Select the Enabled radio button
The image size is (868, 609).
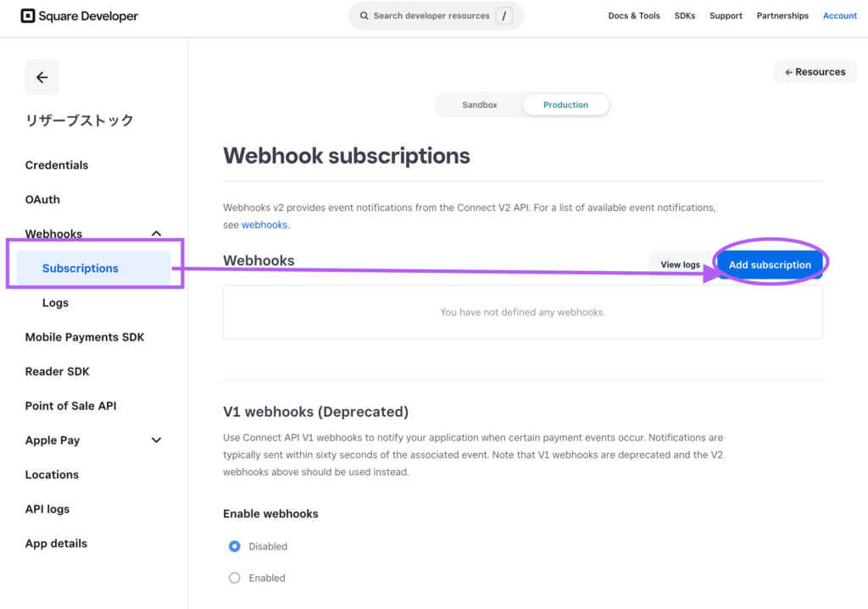(x=235, y=578)
